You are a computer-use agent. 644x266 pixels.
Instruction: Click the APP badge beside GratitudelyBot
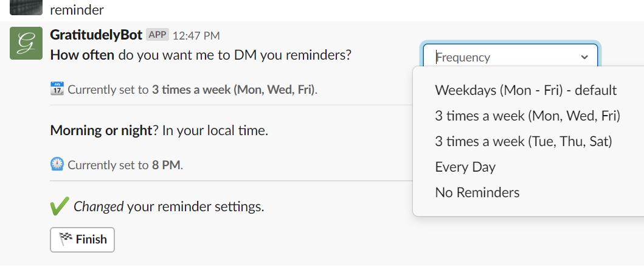(158, 35)
